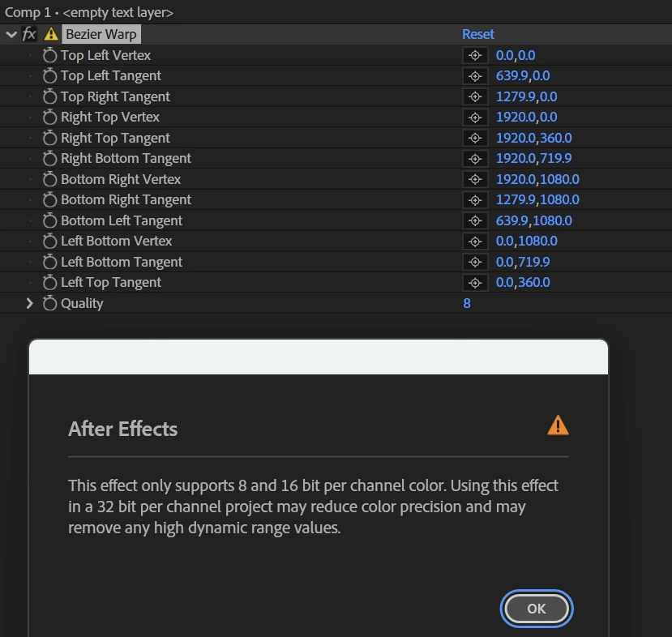Click the After Effects dialog heading
672x637 pixels.
point(122,429)
